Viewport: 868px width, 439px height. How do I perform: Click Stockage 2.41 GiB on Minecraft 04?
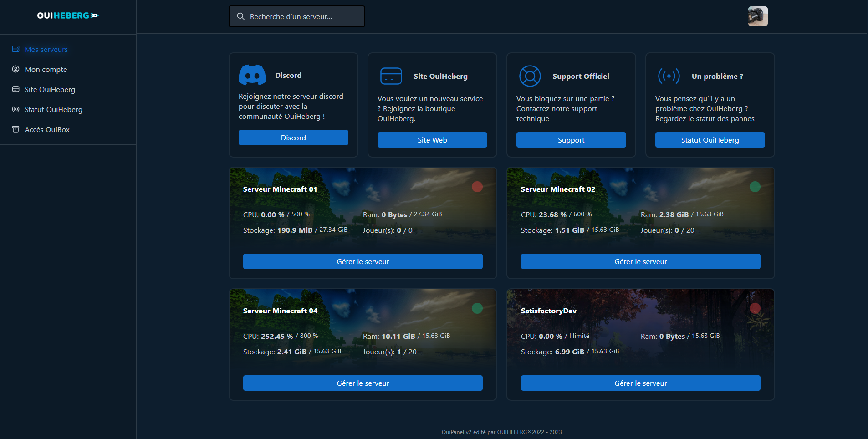(x=292, y=352)
